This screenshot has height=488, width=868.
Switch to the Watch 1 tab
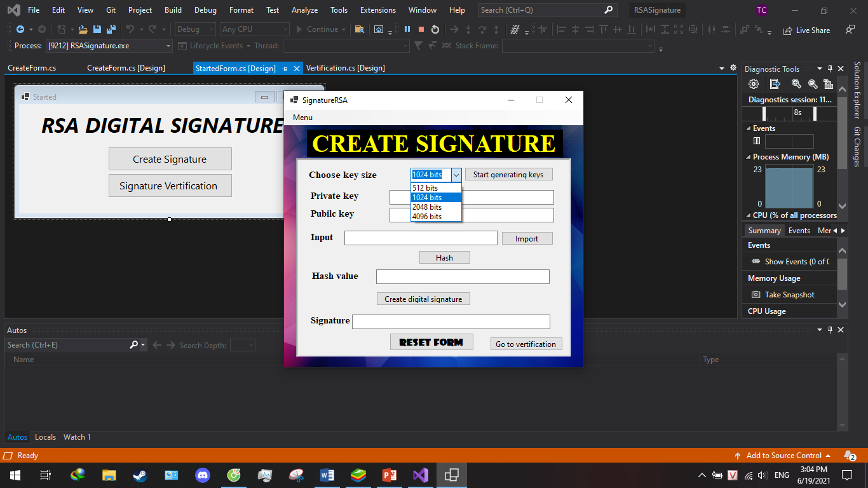tap(77, 437)
